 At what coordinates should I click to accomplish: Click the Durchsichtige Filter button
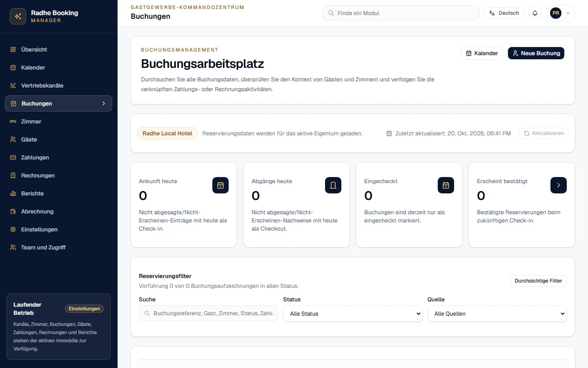[538, 281]
